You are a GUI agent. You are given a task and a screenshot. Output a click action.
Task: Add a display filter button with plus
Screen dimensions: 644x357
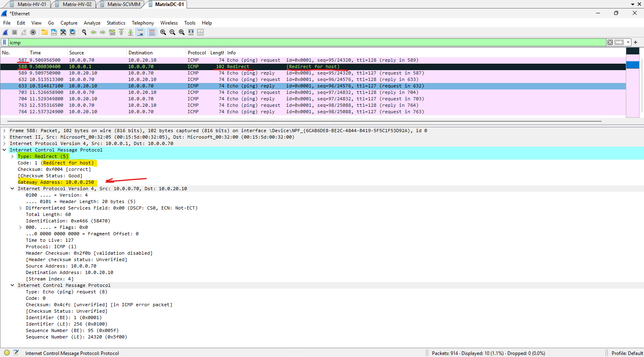[x=636, y=42]
